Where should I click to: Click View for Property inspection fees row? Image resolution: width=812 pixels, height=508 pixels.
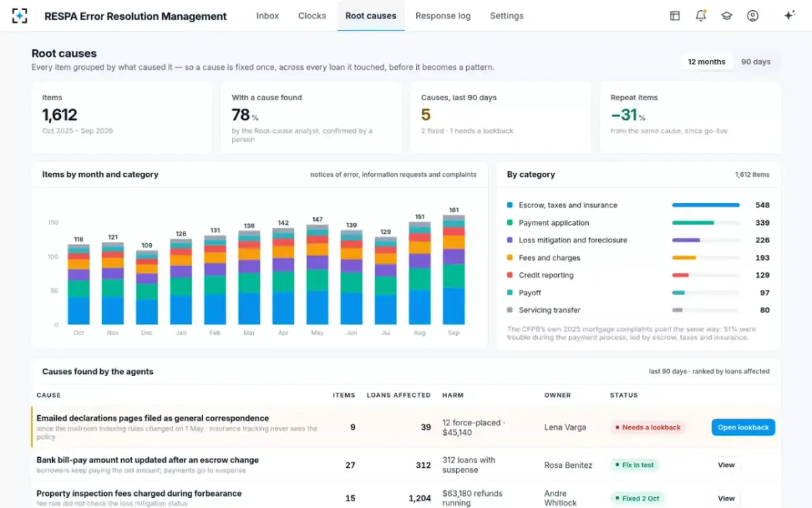(726, 499)
